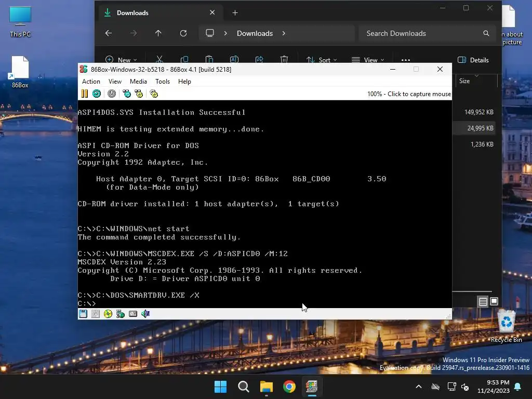Add a new File Explorer tab
The image size is (532, 399).
click(x=235, y=13)
